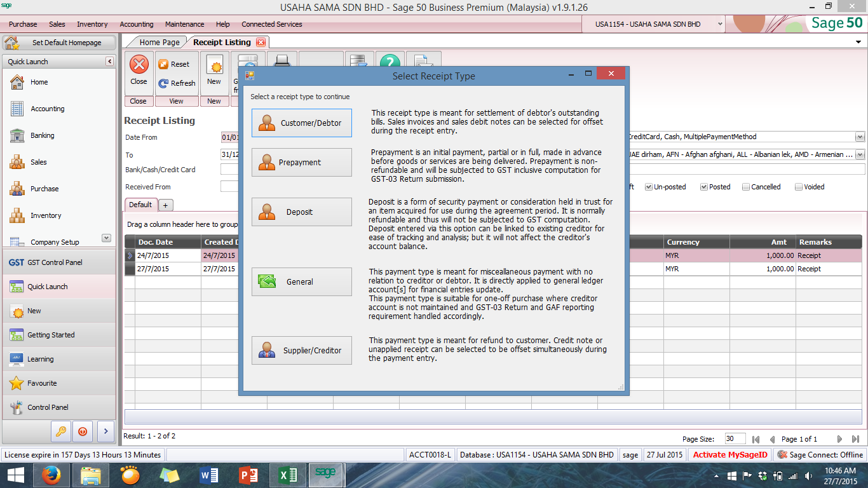Switch to the Home Page tab
The height and width of the screenshot is (488, 868).
click(x=159, y=43)
